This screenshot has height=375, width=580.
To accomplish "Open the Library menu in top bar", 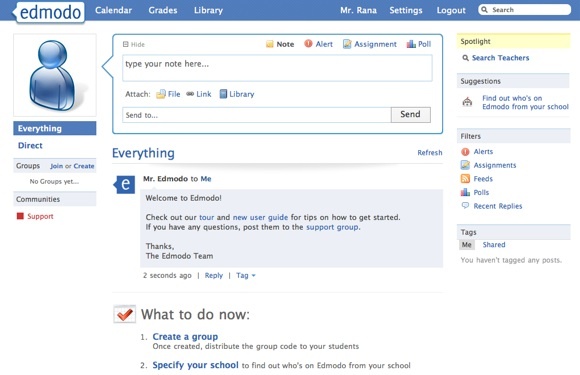I will click(x=209, y=10).
